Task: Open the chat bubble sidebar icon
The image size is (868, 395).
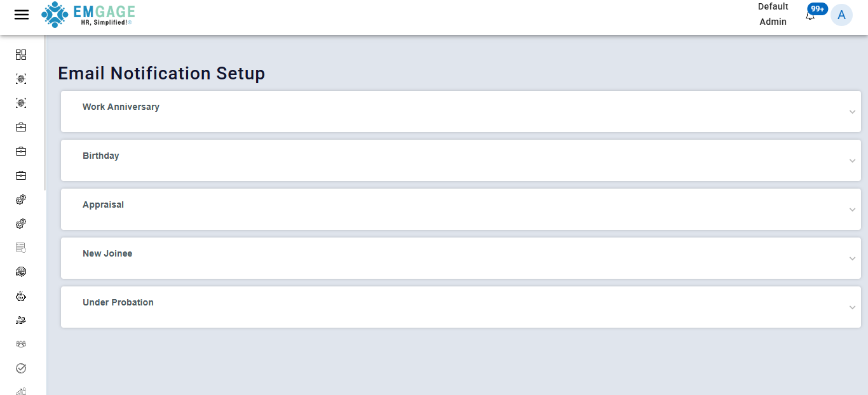Action: (20, 271)
